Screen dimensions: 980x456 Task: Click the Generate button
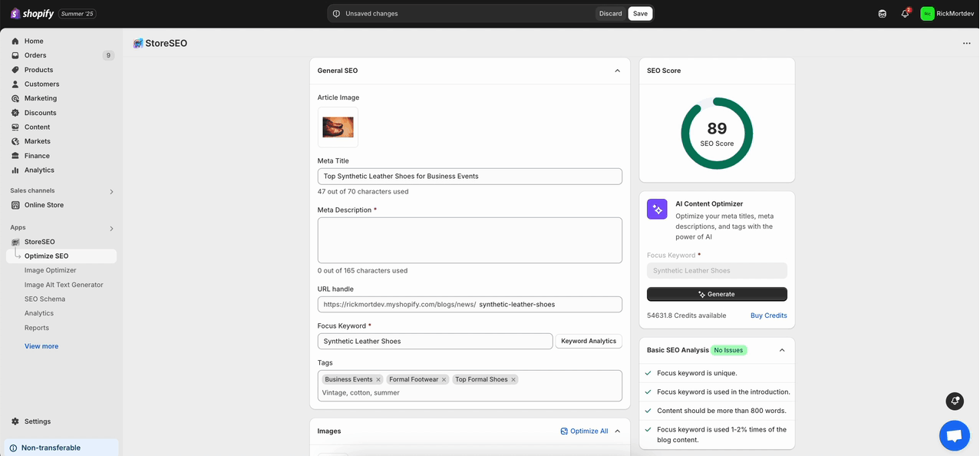[717, 294]
